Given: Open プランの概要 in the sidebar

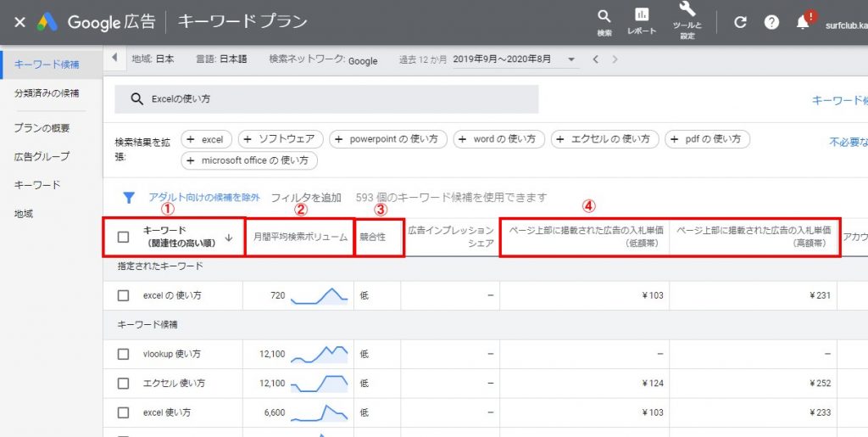Looking at the screenshot, I should click(x=42, y=128).
